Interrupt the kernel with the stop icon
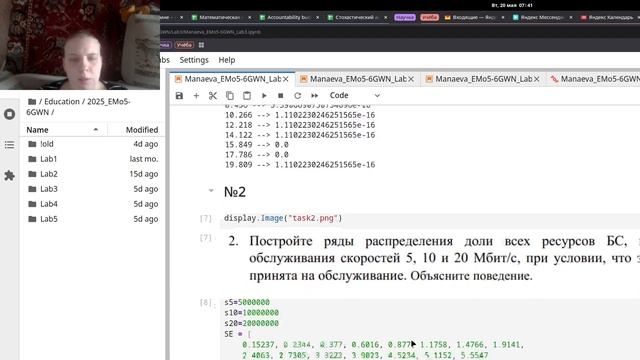 (280, 96)
